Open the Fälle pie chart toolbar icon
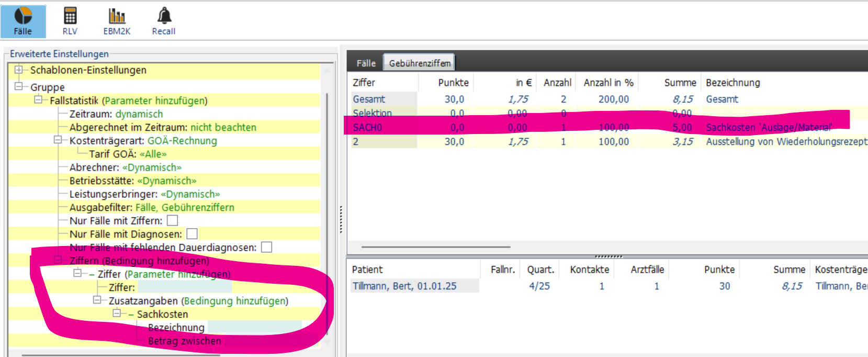The height and width of the screenshot is (357, 868). (22, 21)
